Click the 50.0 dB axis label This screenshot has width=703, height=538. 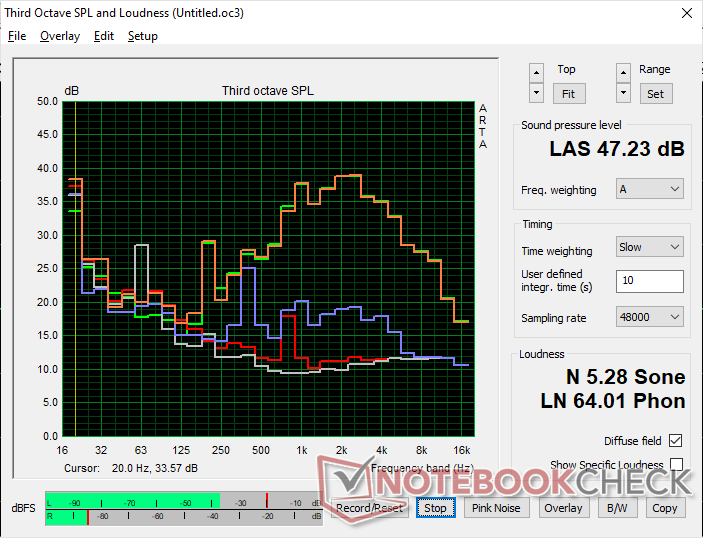coord(48,101)
